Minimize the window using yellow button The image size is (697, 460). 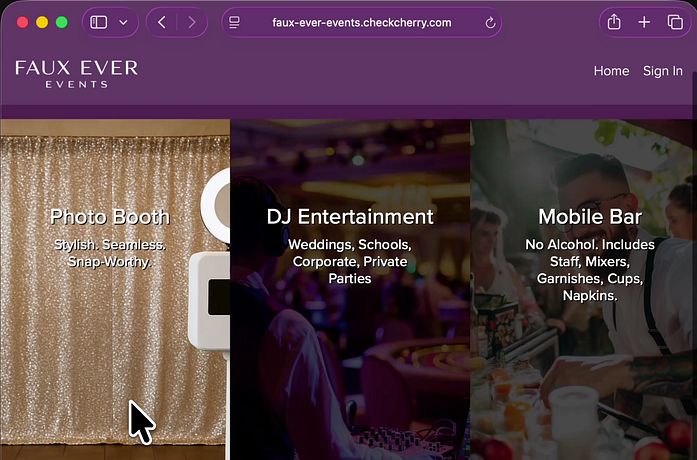(42, 22)
